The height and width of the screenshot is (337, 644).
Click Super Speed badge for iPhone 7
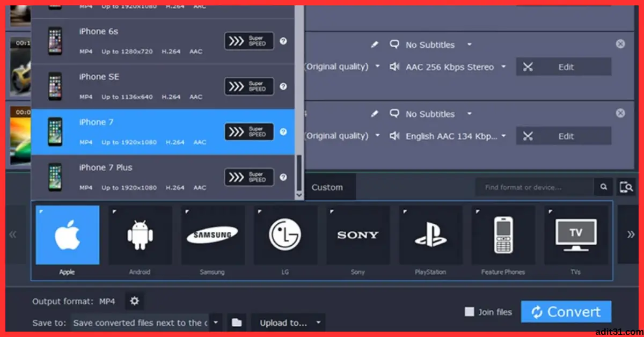[249, 131]
